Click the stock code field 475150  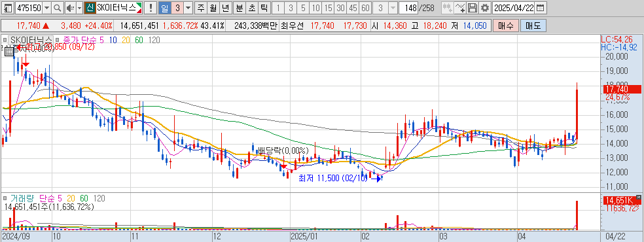tap(29, 7)
